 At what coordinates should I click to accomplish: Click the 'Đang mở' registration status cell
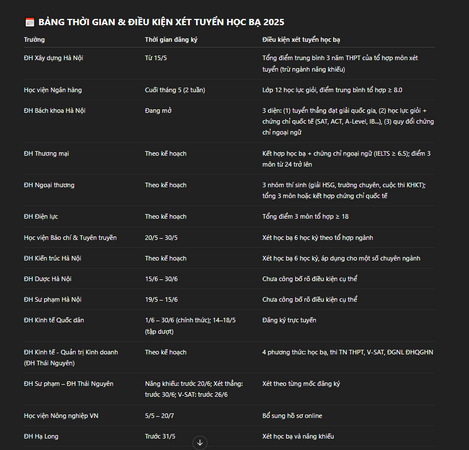pyautogui.click(x=158, y=111)
